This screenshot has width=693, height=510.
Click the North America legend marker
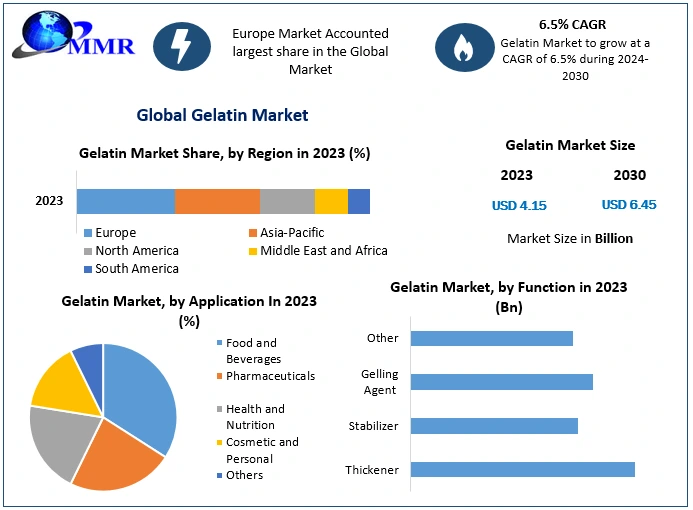point(88,251)
